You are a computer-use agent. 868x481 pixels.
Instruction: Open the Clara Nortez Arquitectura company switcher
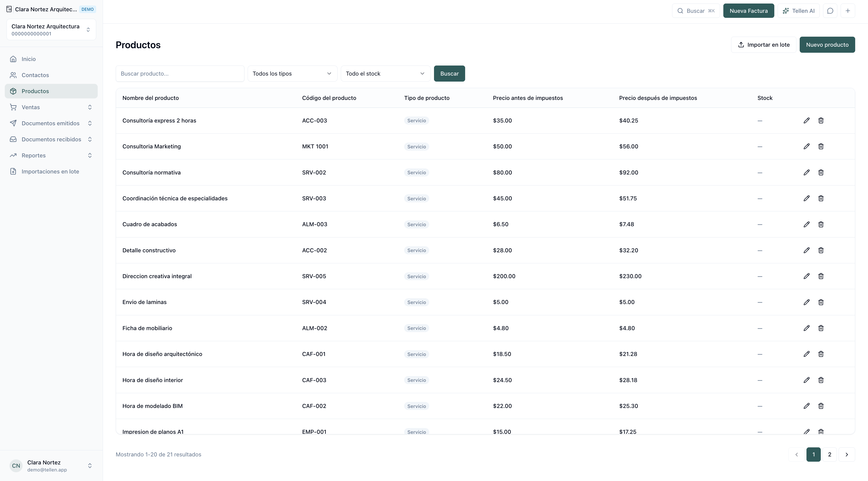pos(51,30)
